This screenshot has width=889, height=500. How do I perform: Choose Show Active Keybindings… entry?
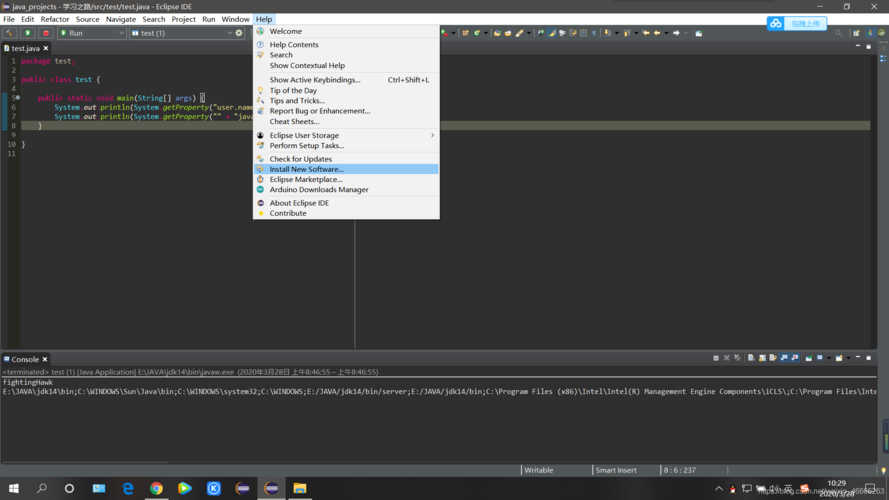pos(346,79)
